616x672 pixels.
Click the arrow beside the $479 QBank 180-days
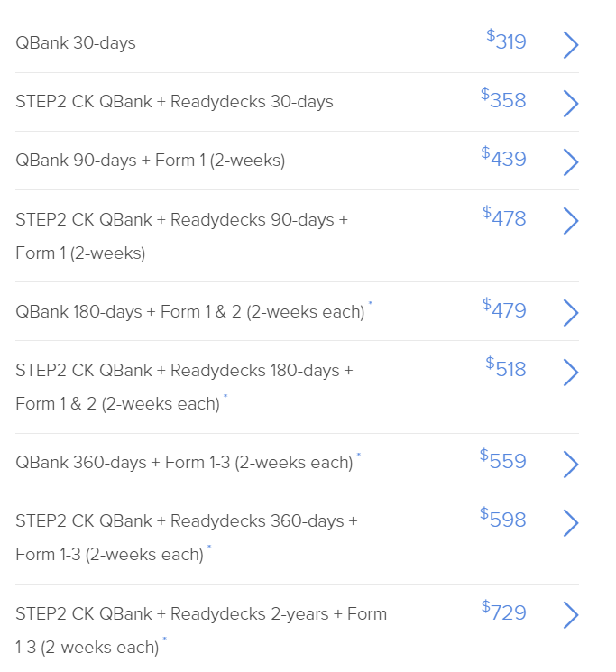point(570,312)
